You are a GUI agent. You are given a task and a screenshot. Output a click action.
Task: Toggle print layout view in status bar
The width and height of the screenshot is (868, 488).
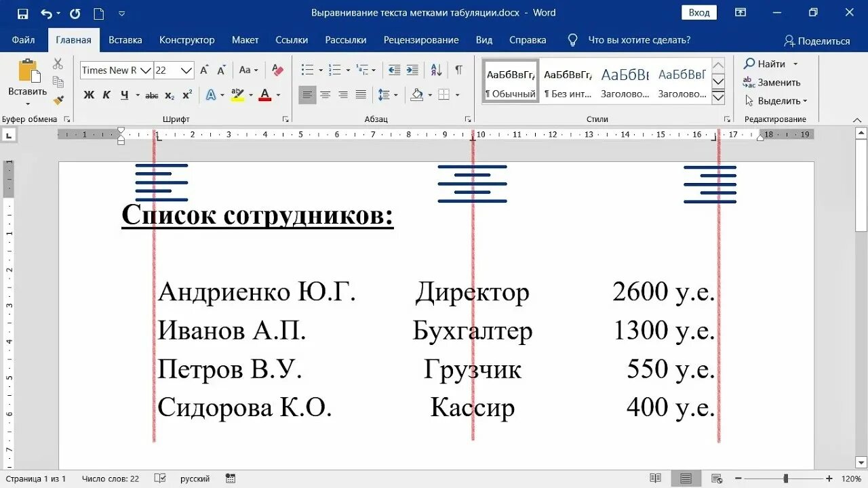(686, 479)
